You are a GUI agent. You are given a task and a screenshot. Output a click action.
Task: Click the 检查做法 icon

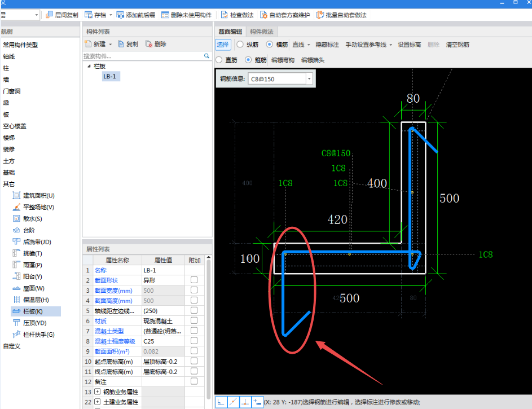point(225,15)
